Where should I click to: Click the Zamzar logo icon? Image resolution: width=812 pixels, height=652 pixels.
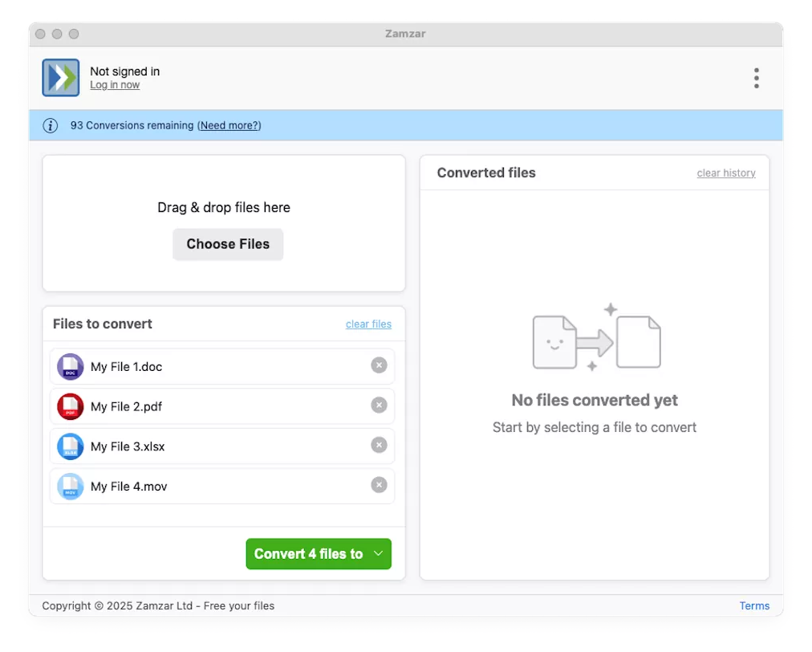click(x=61, y=78)
